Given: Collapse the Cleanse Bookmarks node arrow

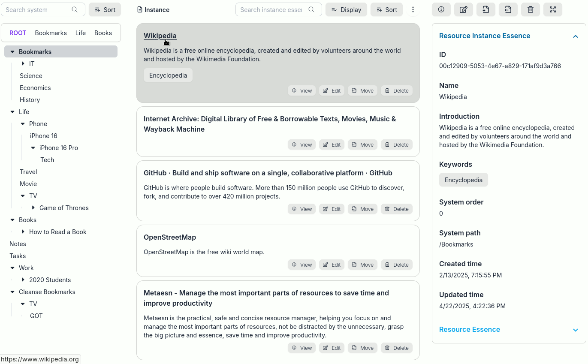Looking at the screenshot, I should [x=12, y=292].
